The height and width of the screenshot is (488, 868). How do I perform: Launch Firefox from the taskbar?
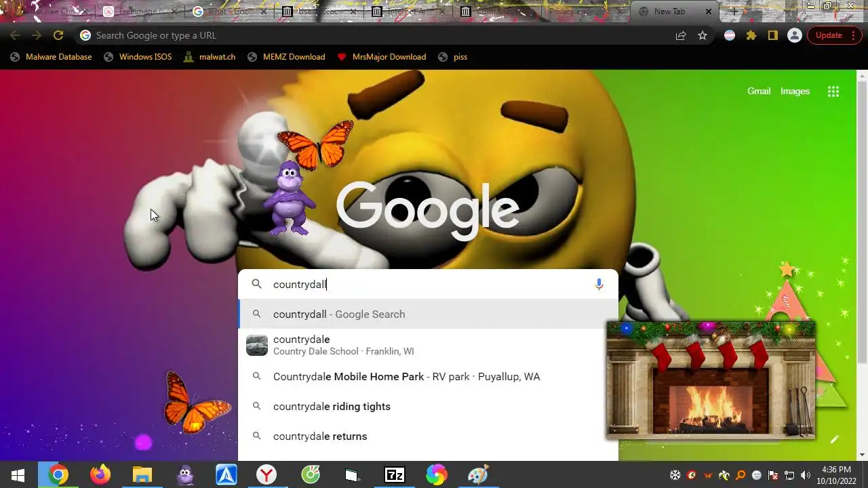[100, 475]
